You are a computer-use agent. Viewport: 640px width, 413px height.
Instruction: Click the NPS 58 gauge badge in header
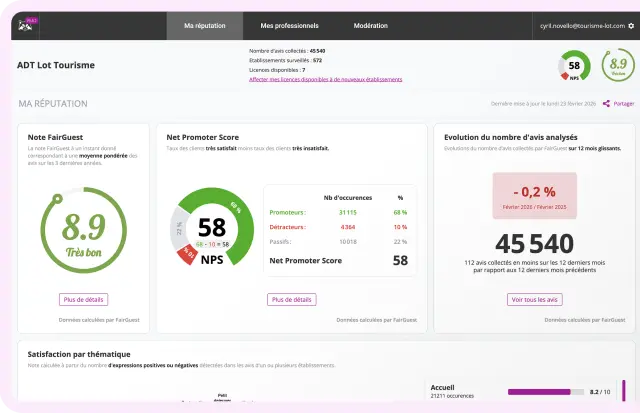coord(574,66)
